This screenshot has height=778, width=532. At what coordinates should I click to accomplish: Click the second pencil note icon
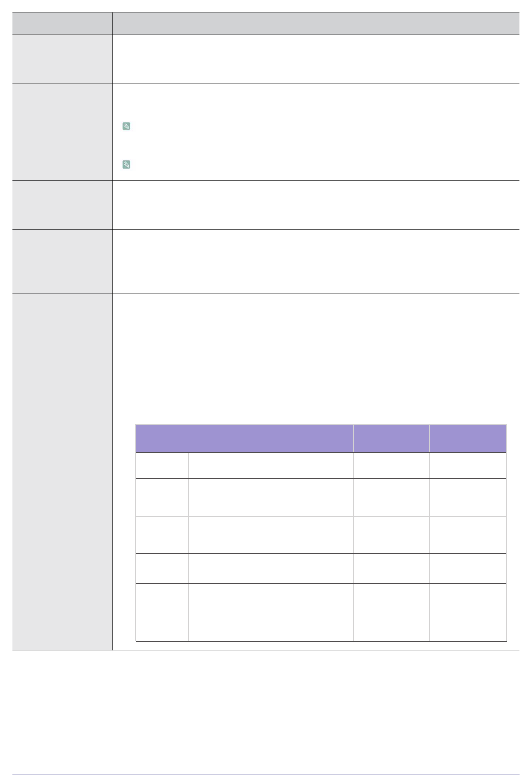click(127, 165)
